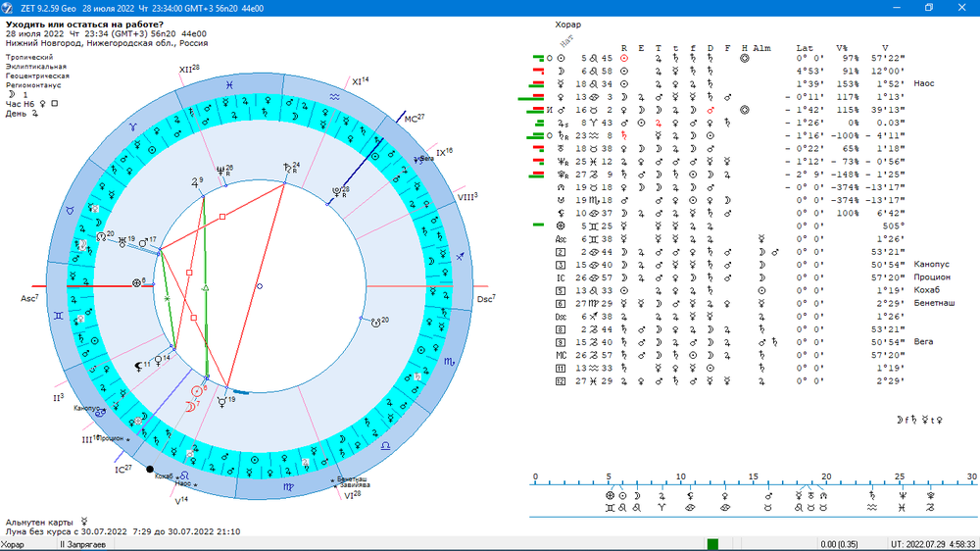Select the boxed 12 house icon in the table
The image size is (980, 551).
[x=561, y=380]
